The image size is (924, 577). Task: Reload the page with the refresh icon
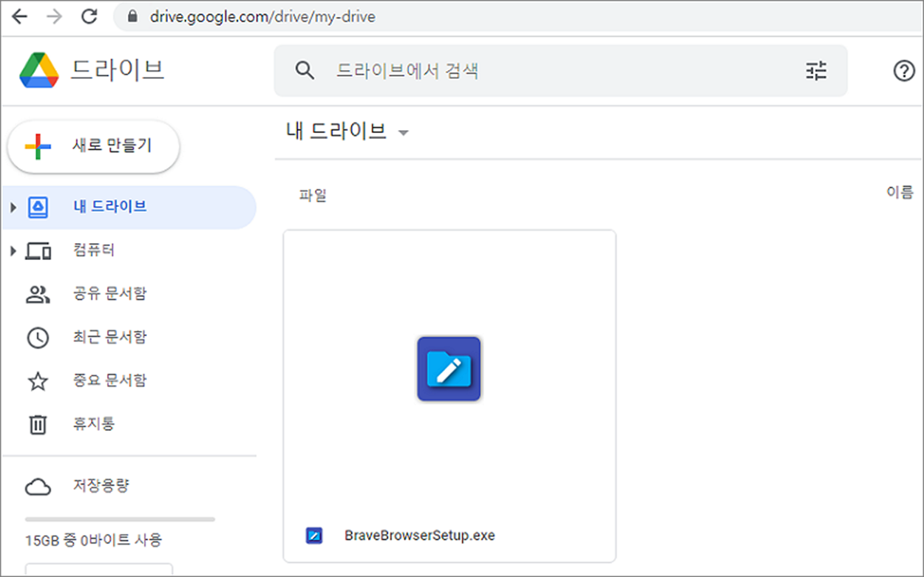coord(89,16)
